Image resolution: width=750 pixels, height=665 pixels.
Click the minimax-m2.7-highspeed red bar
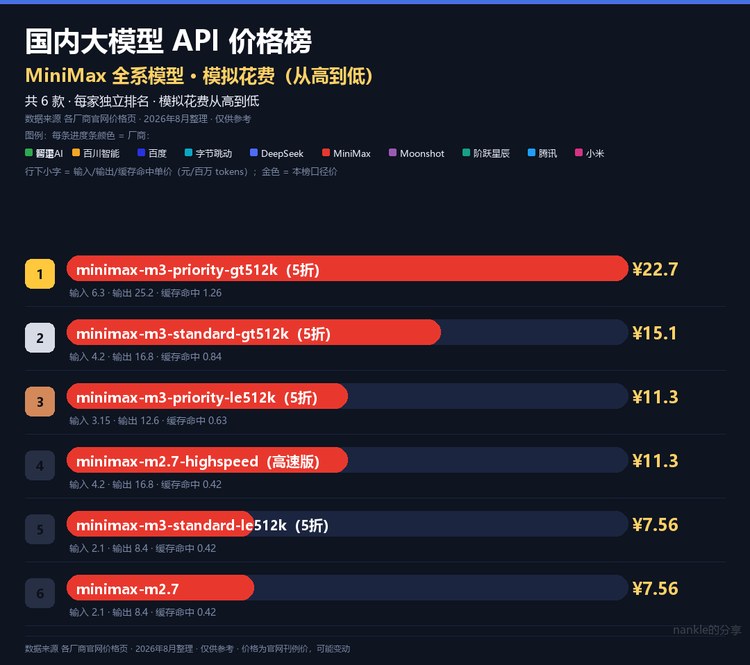207,460
